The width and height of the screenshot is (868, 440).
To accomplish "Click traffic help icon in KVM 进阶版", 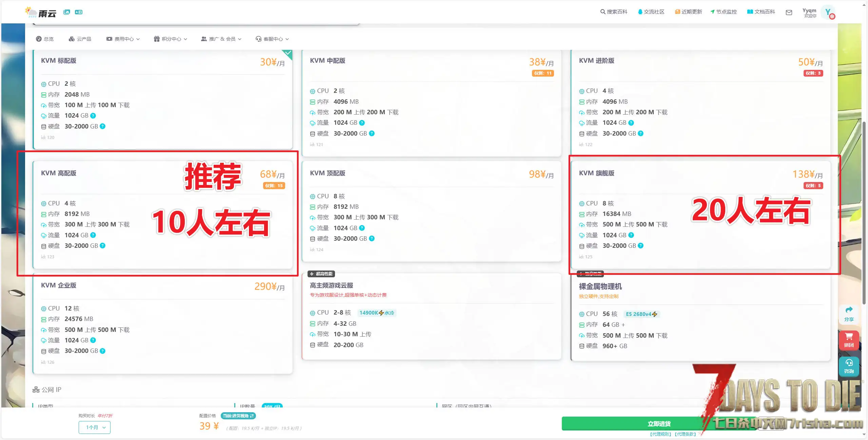I will click(631, 123).
